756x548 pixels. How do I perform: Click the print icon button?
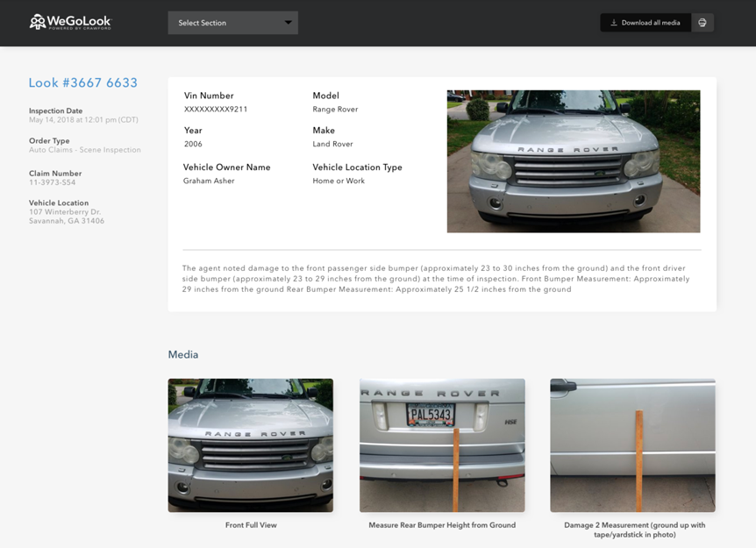tap(703, 23)
